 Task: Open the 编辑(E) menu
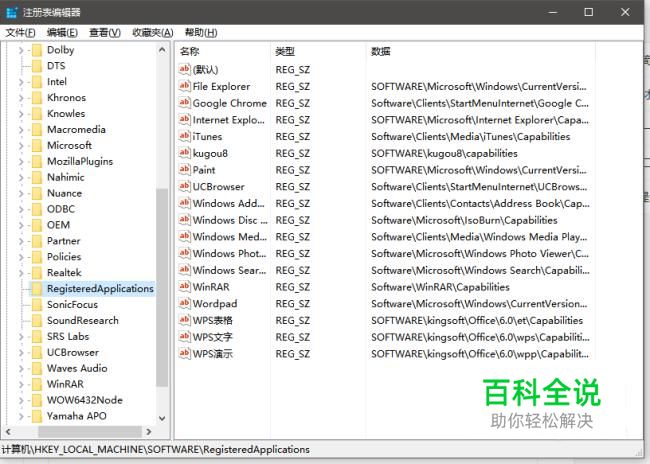click(x=62, y=33)
